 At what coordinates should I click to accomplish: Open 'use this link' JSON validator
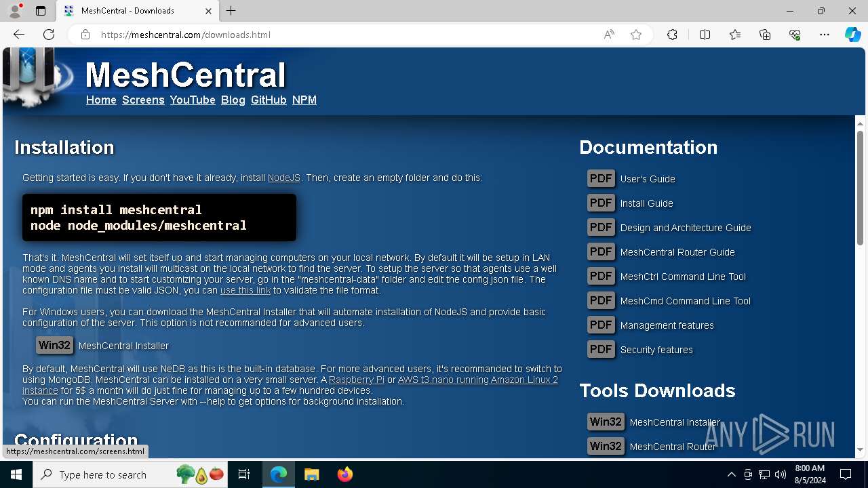(x=245, y=290)
